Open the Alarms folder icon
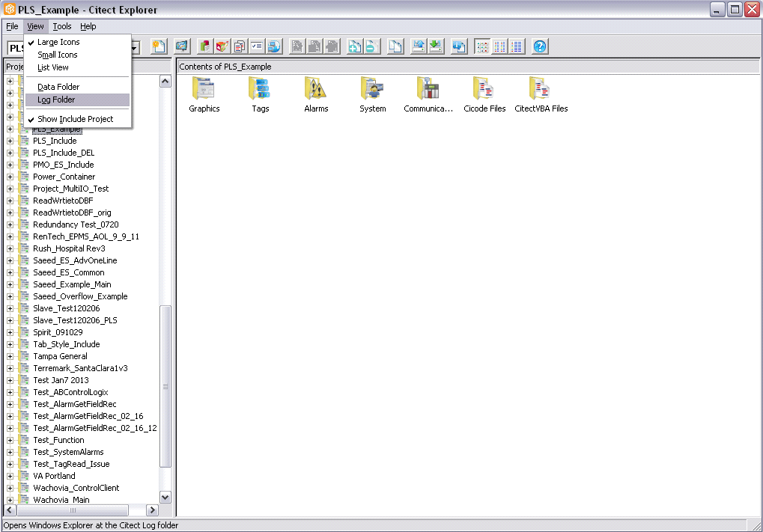 (316, 88)
